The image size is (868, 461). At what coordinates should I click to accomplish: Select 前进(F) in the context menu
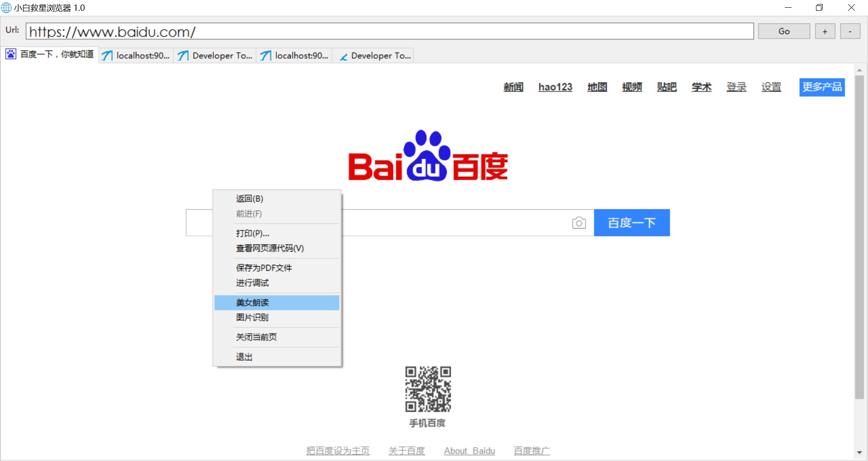(x=277, y=213)
